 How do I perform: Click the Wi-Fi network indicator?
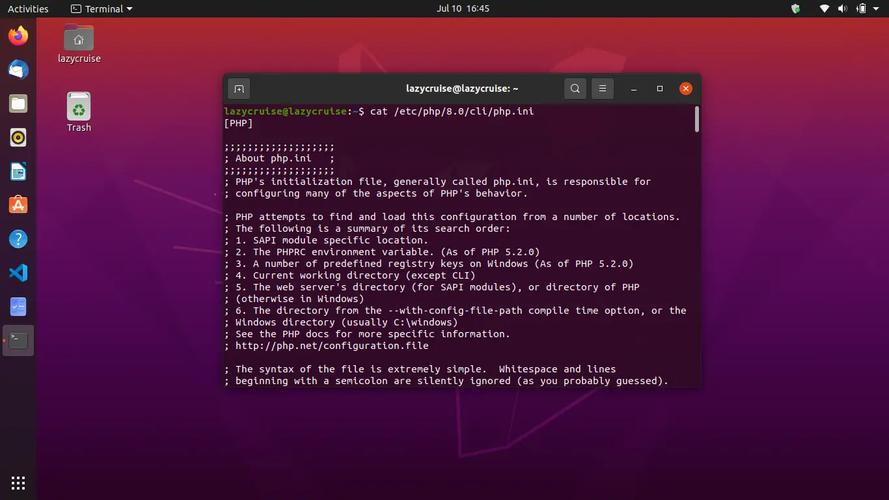824,9
